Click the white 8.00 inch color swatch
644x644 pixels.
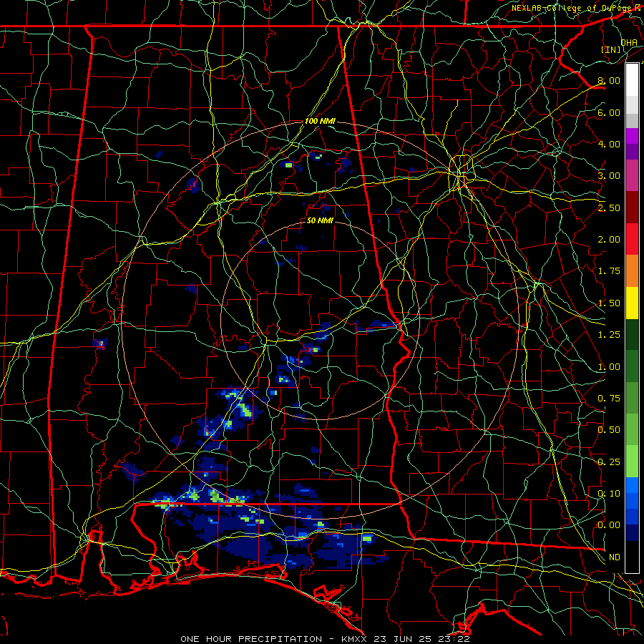click(632, 80)
